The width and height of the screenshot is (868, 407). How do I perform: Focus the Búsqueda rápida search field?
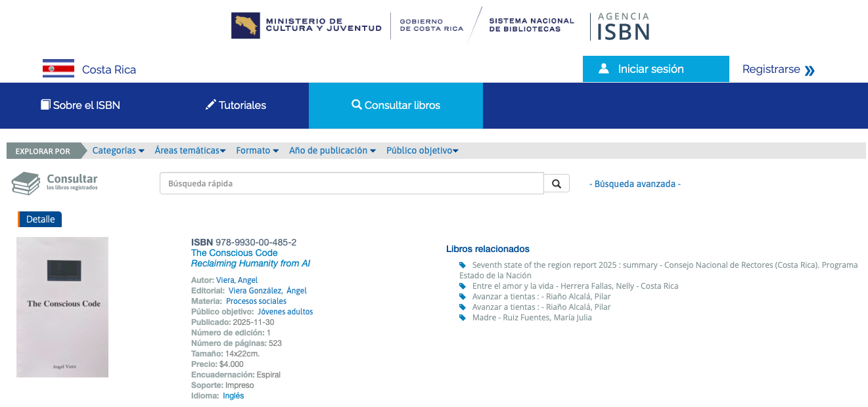[352, 184]
